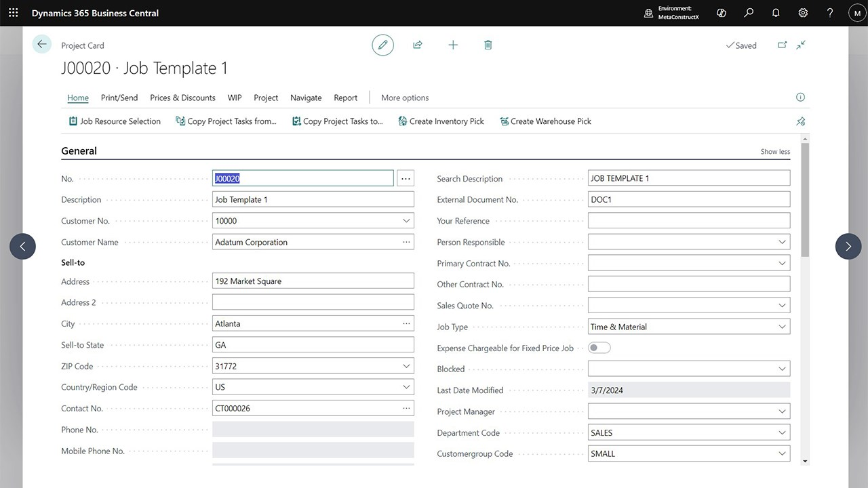Viewport: 868px width, 488px height.
Task: Expand the Job Type dropdown
Action: pyautogui.click(x=782, y=327)
